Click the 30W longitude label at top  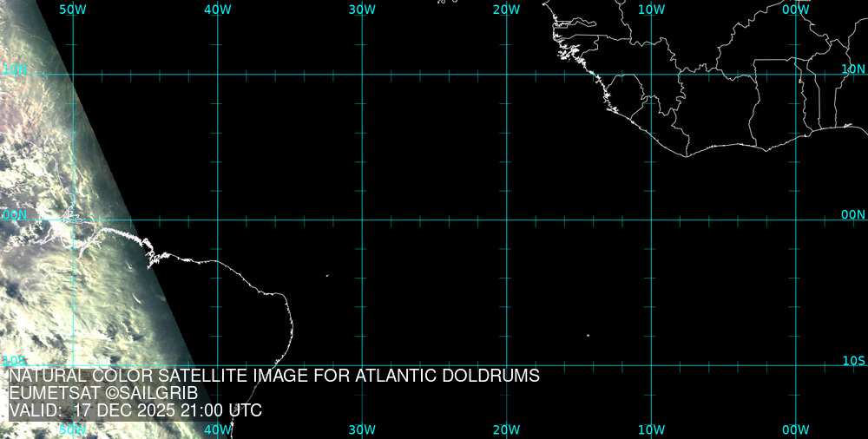(362, 9)
